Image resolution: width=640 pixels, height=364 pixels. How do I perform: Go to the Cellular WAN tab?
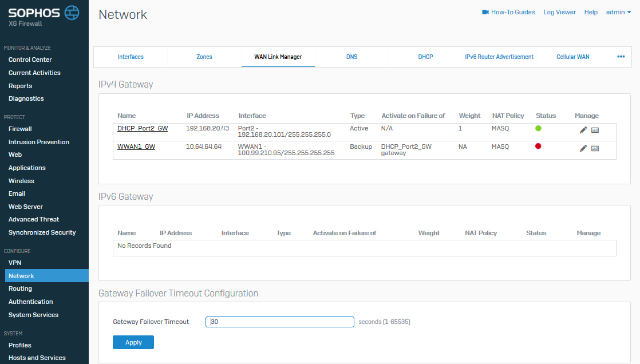pos(572,57)
